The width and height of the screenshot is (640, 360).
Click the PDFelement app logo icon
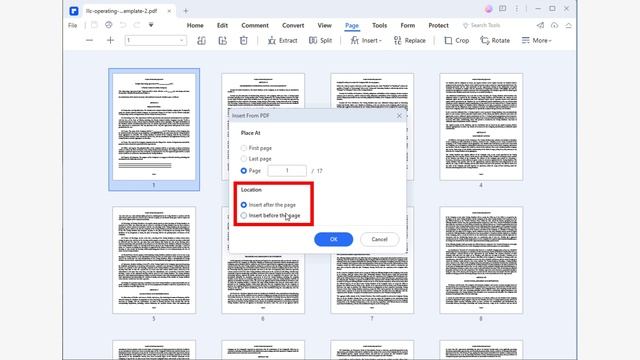click(x=74, y=11)
